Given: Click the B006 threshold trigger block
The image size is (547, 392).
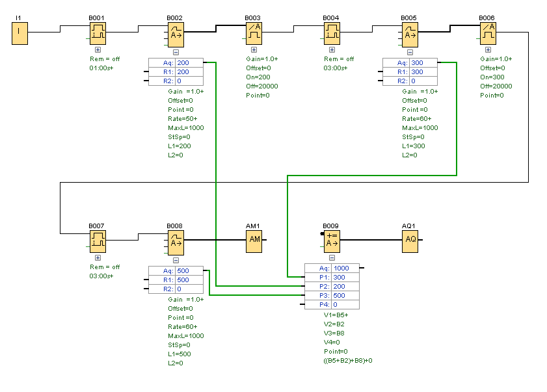Looking at the screenshot, I should tap(488, 34).
